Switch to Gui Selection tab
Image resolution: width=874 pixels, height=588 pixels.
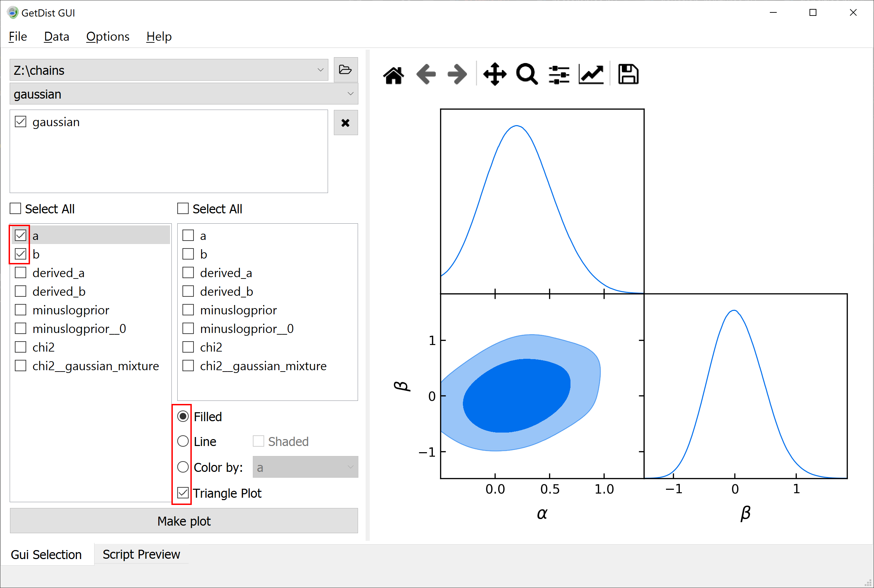point(46,555)
